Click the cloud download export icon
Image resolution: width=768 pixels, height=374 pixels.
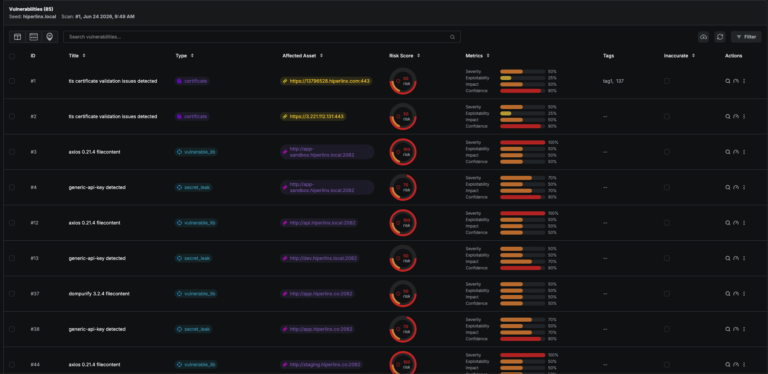tap(703, 37)
